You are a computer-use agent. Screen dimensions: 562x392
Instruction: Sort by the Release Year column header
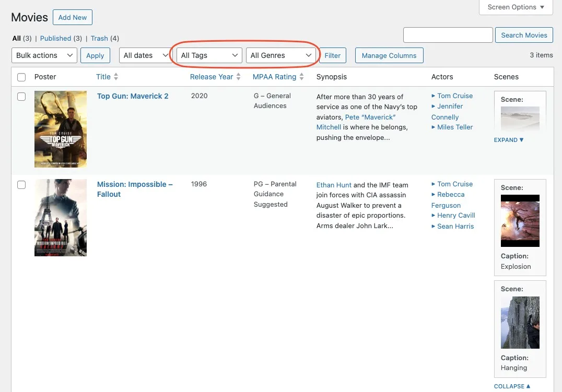click(212, 77)
